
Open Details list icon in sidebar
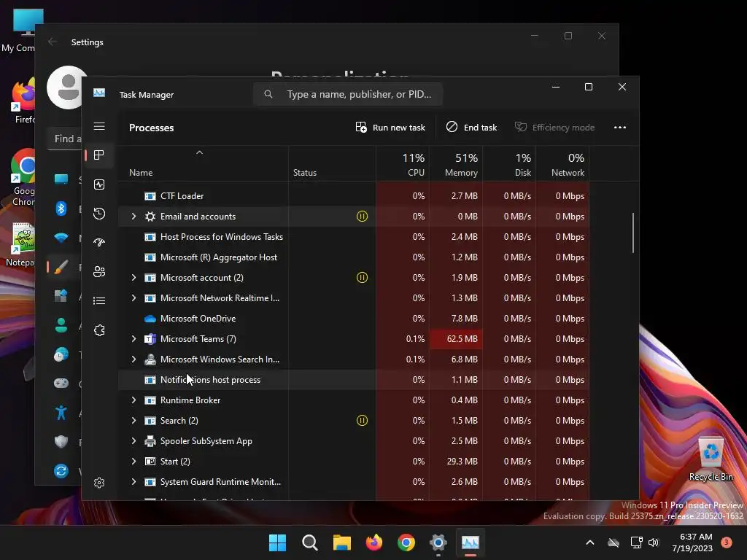[x=99, y=300]
